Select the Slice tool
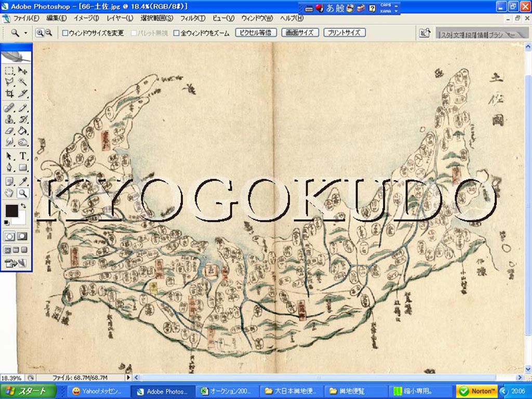Viewport: 532px width, 399px height. click(22, 94)
